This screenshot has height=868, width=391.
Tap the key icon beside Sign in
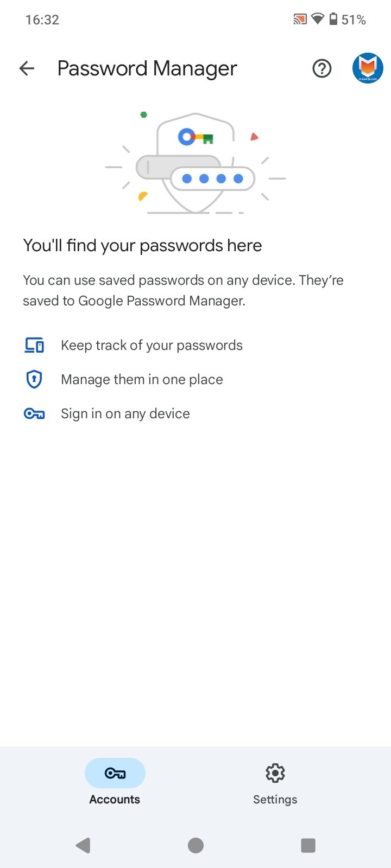pos(34,414)
